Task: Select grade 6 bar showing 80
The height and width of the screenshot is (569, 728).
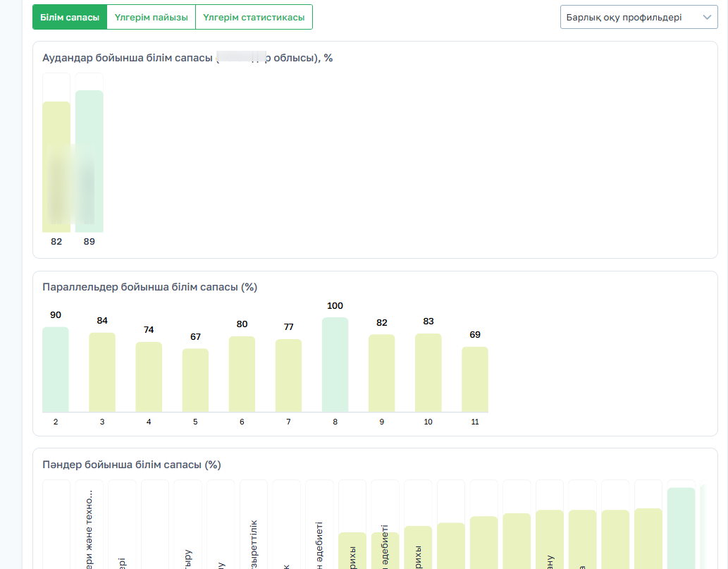Action: (x=242, y=374)
